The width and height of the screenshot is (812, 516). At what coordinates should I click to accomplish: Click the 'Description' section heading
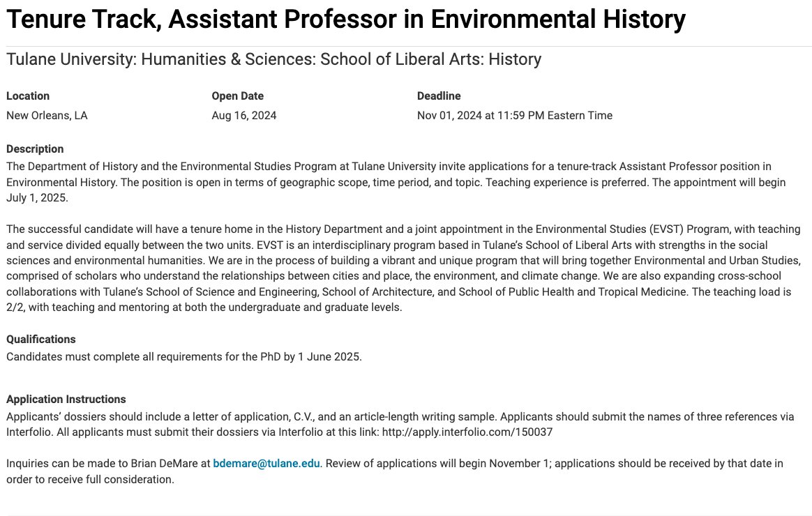(35, 149)
